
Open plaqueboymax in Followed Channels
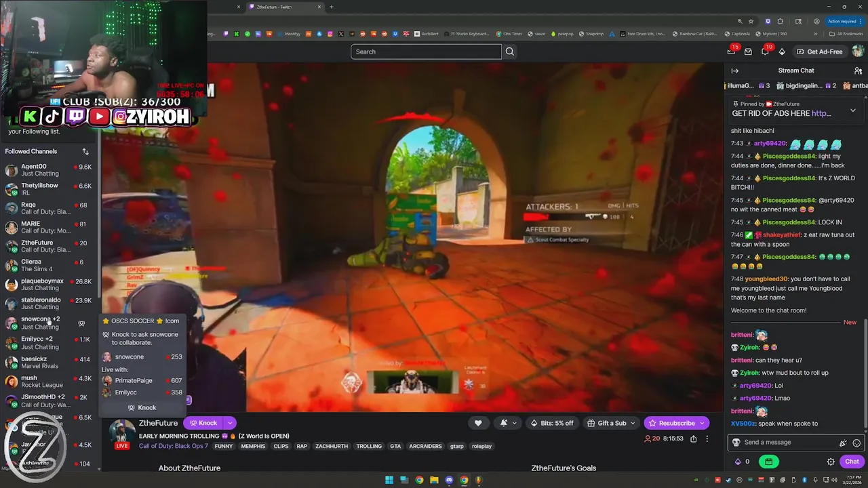[x=49, y=284]
